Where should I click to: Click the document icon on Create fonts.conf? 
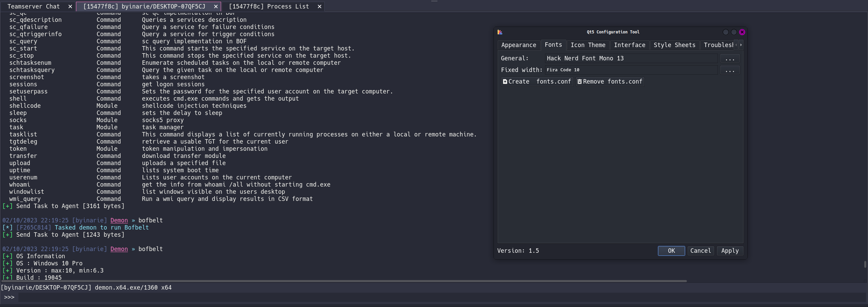pos(505,82)
